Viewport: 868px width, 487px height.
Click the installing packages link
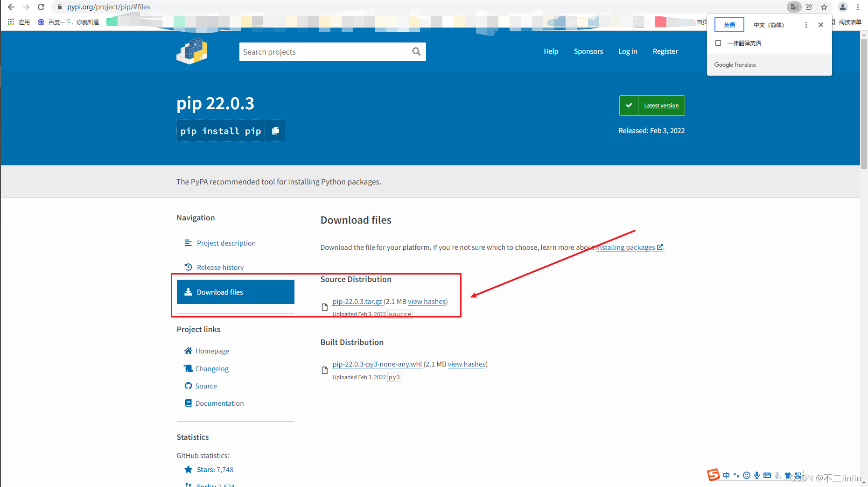tap(629, 247)
